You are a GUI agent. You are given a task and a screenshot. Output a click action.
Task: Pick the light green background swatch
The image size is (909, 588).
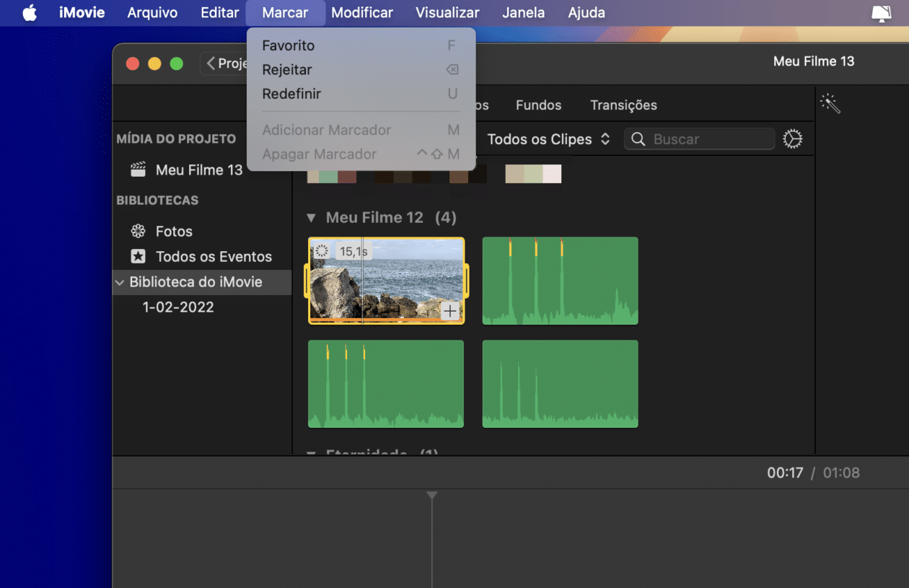[533, 173]
